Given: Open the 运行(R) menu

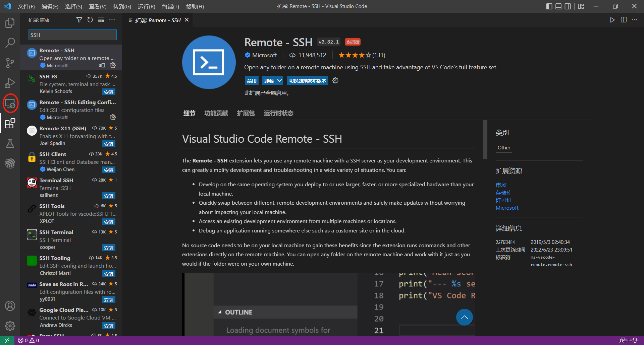Looking at the screenshot, I should pos(147,6).
